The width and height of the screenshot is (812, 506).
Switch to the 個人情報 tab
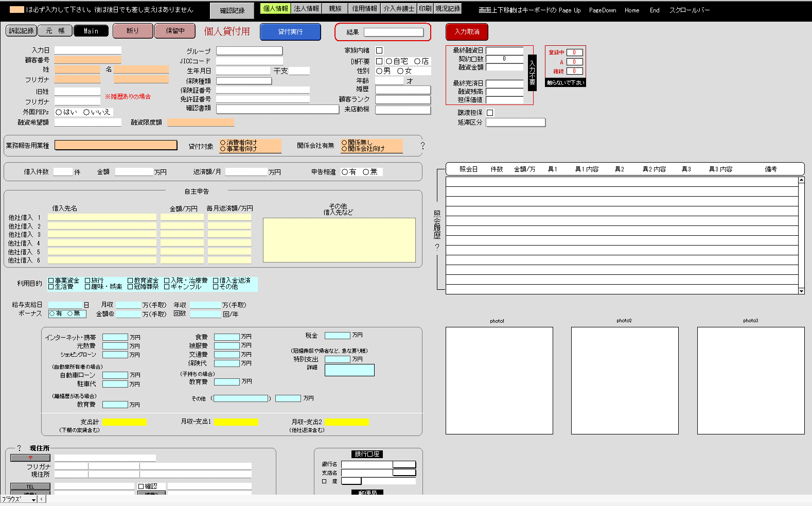click(x=276, y=9)
